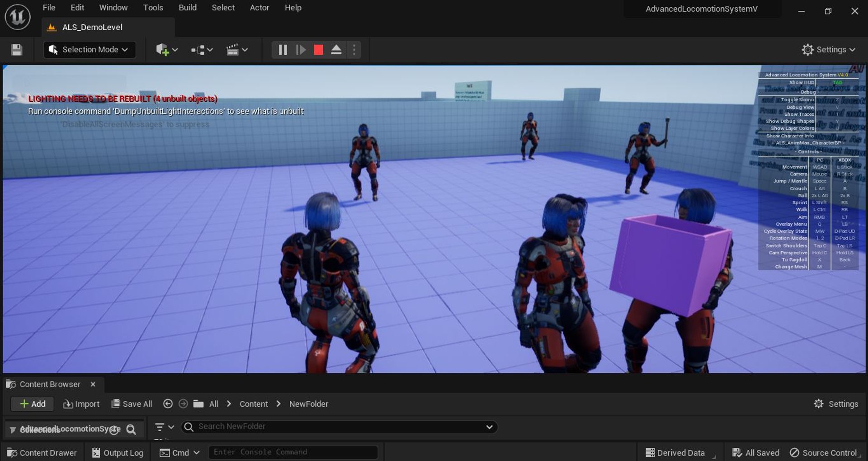Open the saved searches dropdown arrow
Viewport: 868px width, 461px height.
pyautogui.click(x=489, y=427)
